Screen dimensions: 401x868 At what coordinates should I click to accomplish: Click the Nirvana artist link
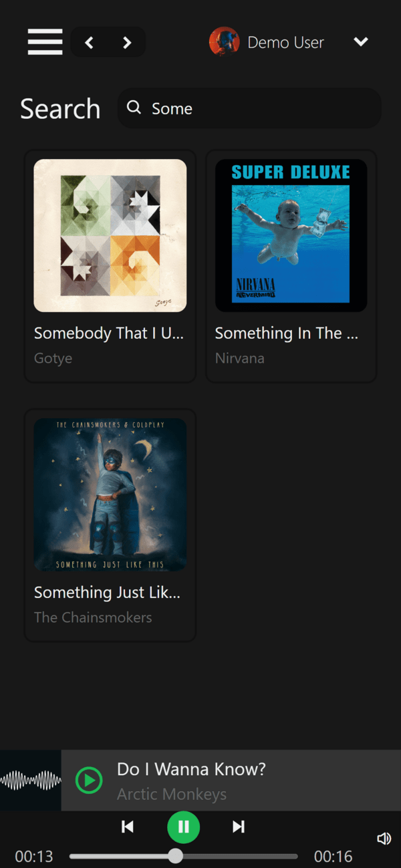[x=239, y=358]
